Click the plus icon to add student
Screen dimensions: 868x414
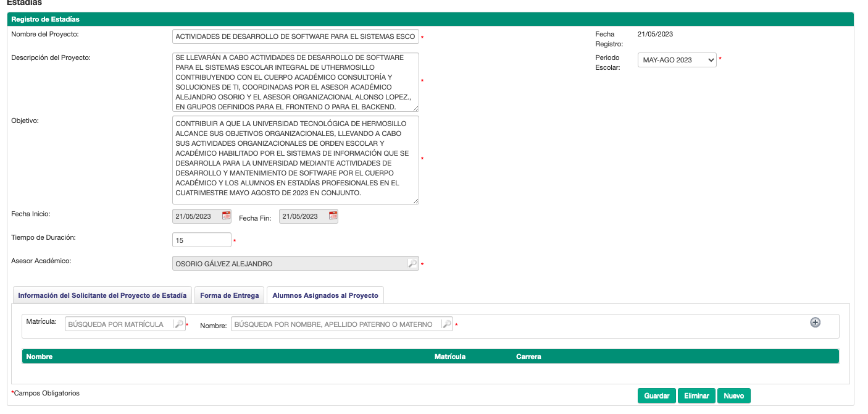click(815, 323)
